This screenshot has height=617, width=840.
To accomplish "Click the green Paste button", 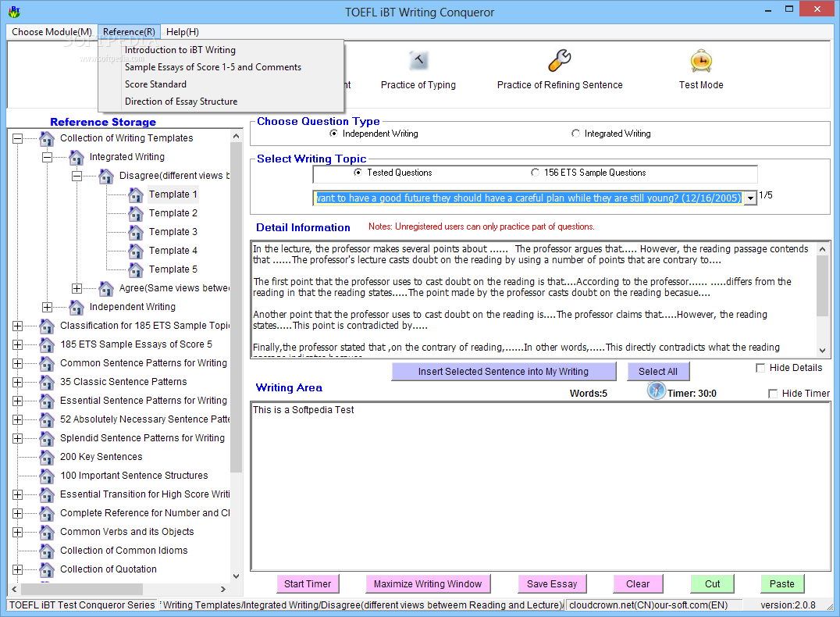I will (781, 583).
